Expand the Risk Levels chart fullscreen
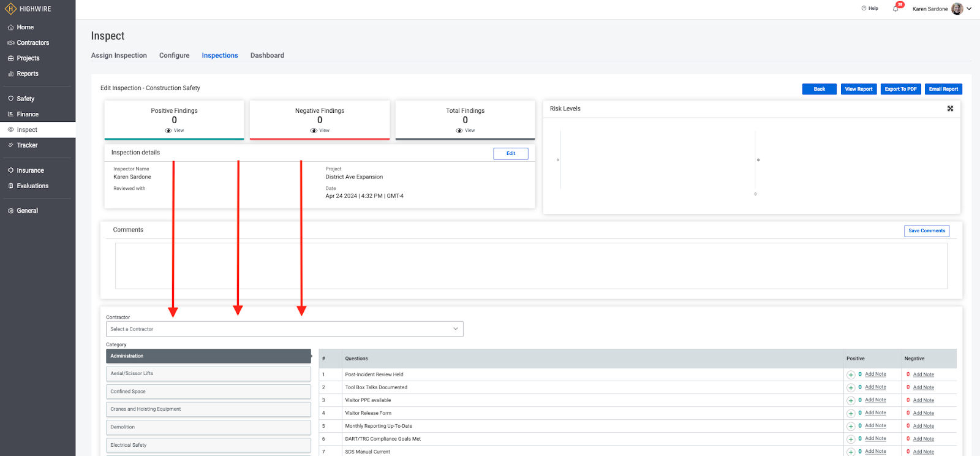This screenshot has width=980, height=456. [951, 108]
